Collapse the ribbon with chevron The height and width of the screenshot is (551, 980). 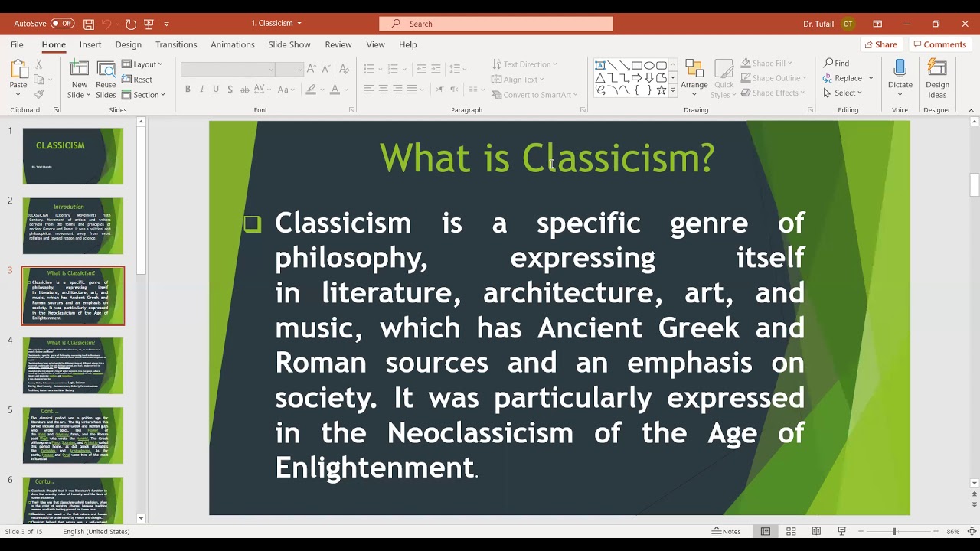tap(972, 110)
